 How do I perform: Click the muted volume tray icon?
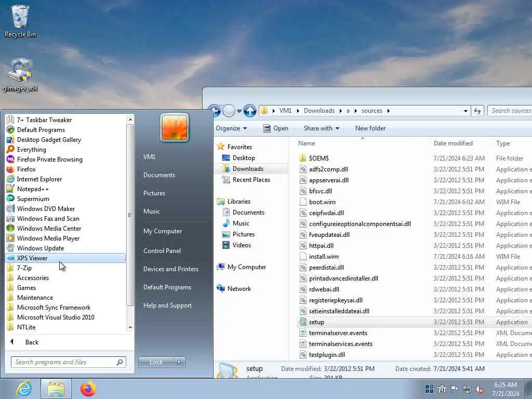pyautogui.click(x=480, y=389)
